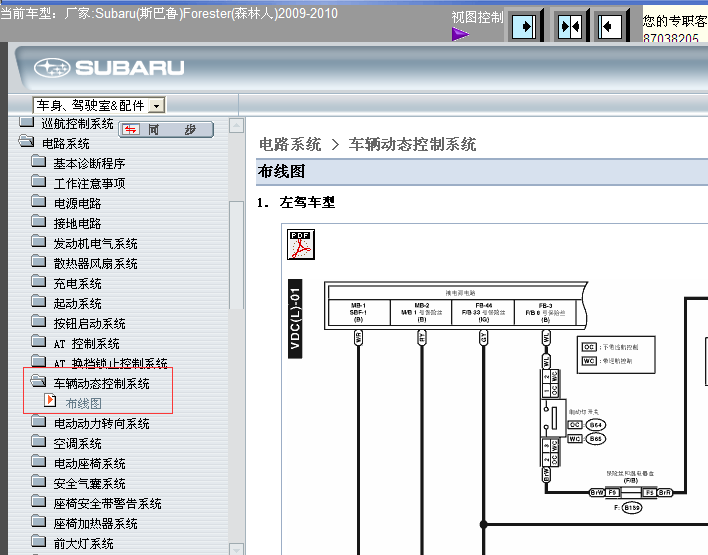The height and width of the screenshot is (555, 708).
Task: Click the 电路系统 breadcrumb link
Action: point(290,145)
